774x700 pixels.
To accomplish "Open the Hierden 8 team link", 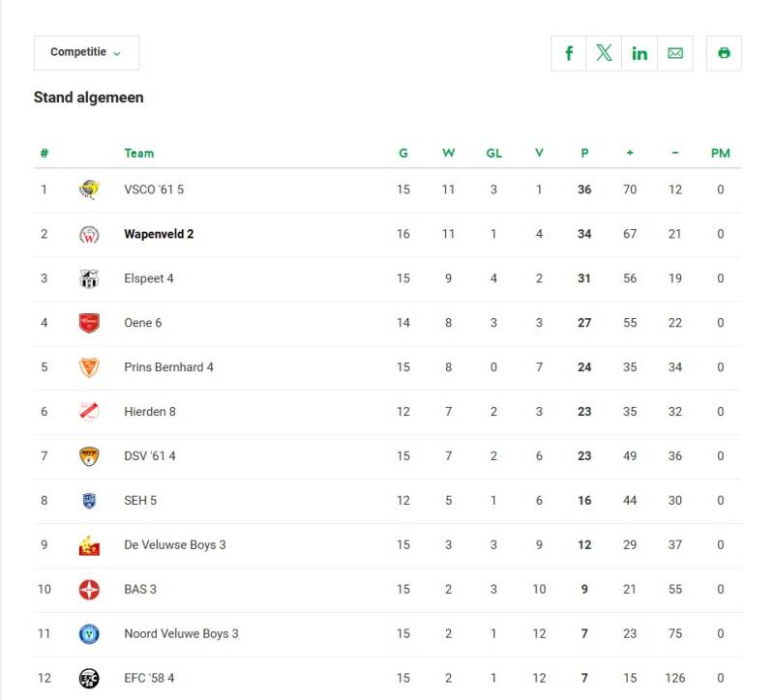I will pyautogui.click(x=150, y=412).
